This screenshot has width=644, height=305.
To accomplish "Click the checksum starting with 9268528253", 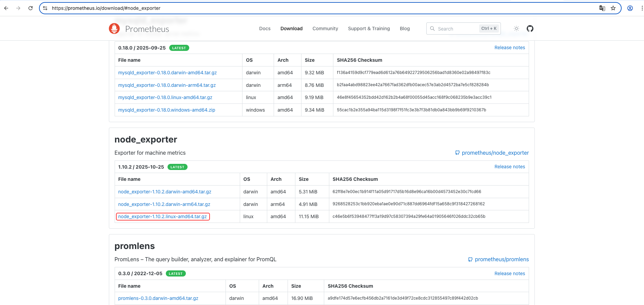I will click(409, 204).
